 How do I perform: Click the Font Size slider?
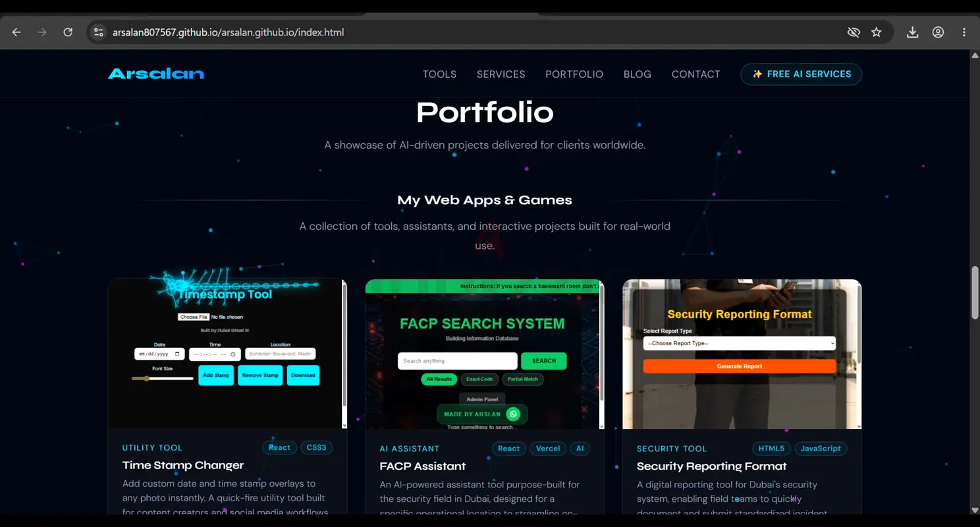(162, 378)
